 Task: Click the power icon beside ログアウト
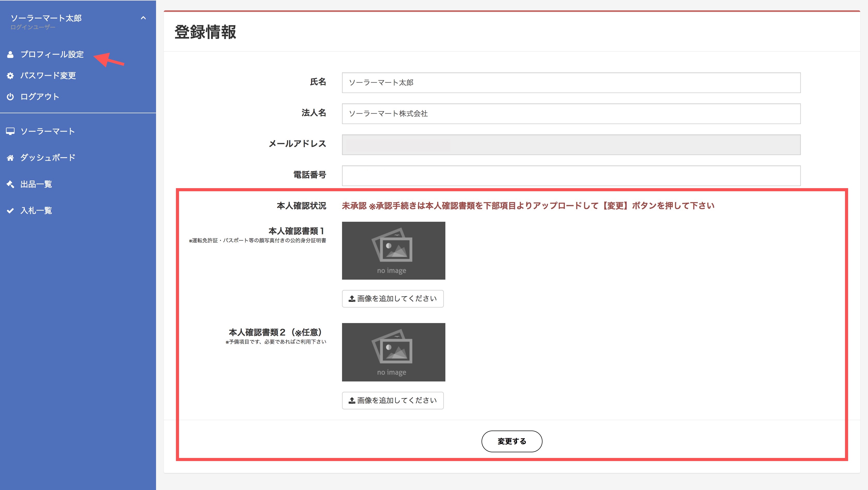click(x=10, y=97)
